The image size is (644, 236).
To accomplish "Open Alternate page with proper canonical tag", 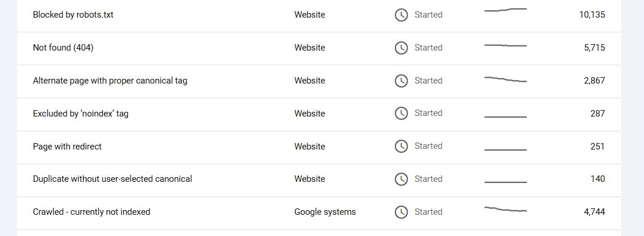I will pyautogui.click(x=110, y=81).
